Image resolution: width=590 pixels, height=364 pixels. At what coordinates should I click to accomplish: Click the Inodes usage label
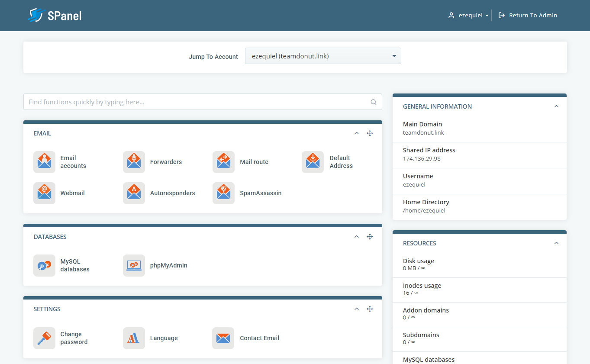(x=422, y=286)
